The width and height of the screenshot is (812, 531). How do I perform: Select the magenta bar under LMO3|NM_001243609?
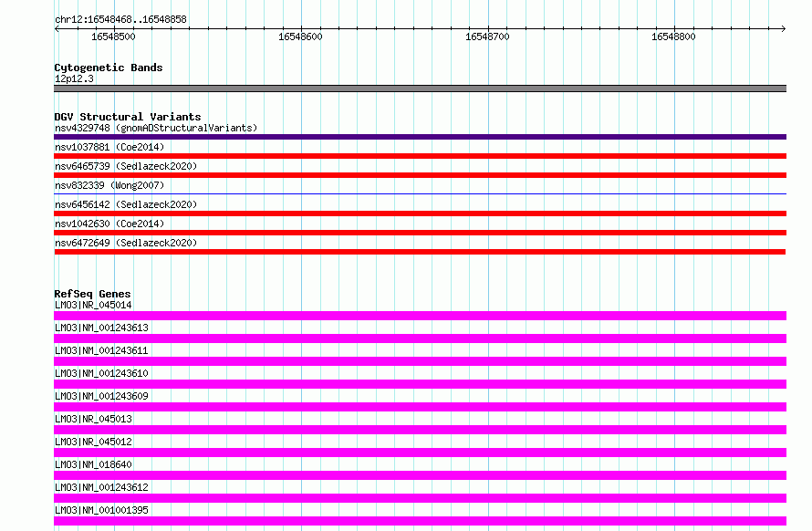pos(420,407)
